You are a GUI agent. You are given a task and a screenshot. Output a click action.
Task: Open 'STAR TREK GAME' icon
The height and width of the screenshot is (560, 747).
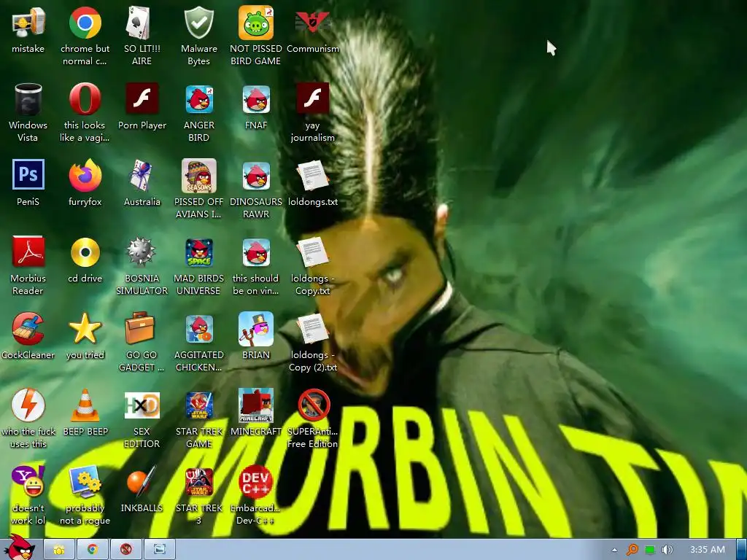tap(199, 405)
